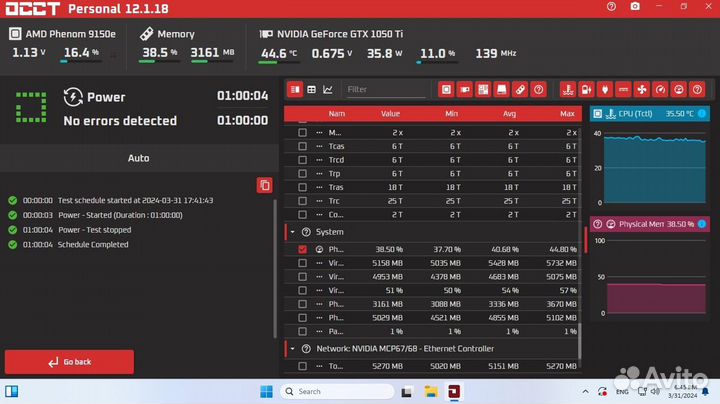Check the Tcas row checkbox
Viewport: 720px width, 404px height.
[x=302, y=146]
